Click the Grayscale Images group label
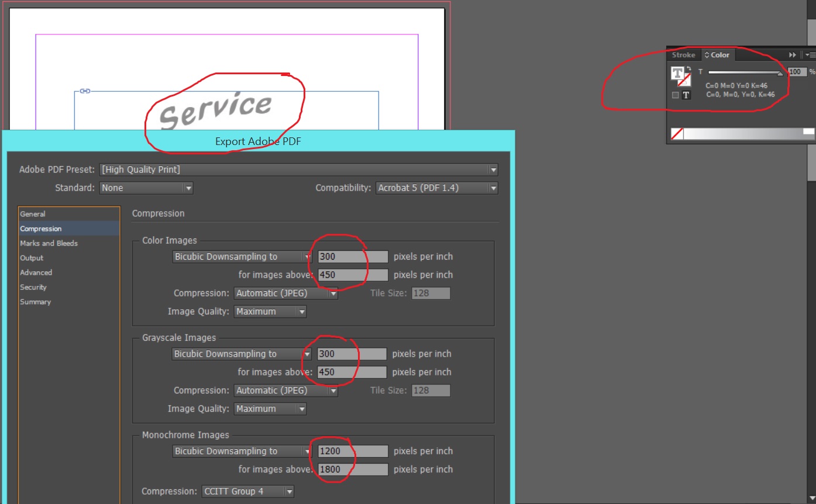Viewport: 816px width, 504px height. [179, 338]
